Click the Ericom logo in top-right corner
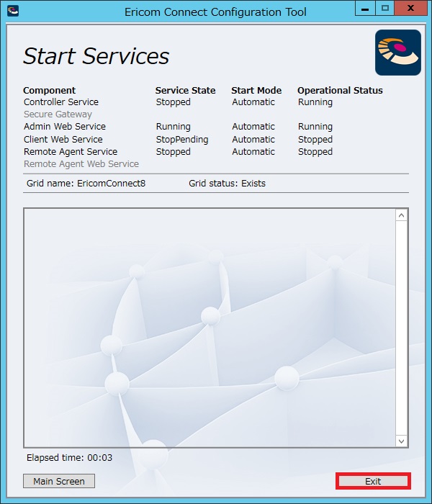Viewport: 432px width, 504px height. pos(397,53)
